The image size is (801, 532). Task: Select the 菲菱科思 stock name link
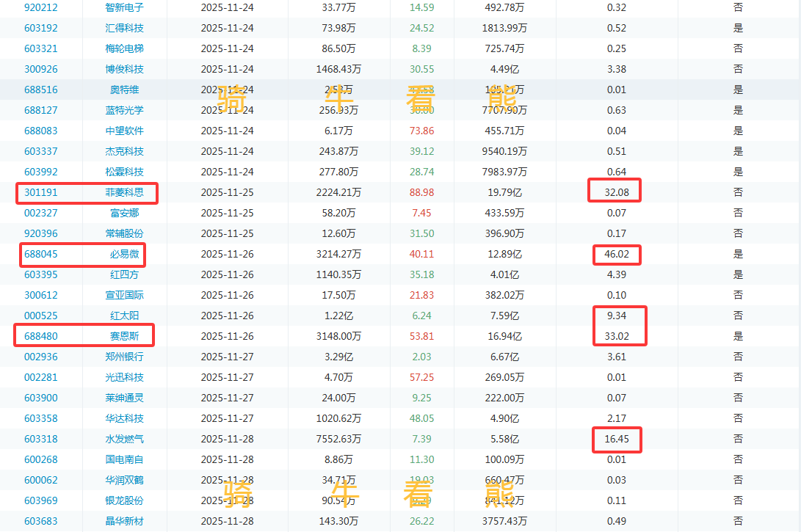tap(124, 192)
